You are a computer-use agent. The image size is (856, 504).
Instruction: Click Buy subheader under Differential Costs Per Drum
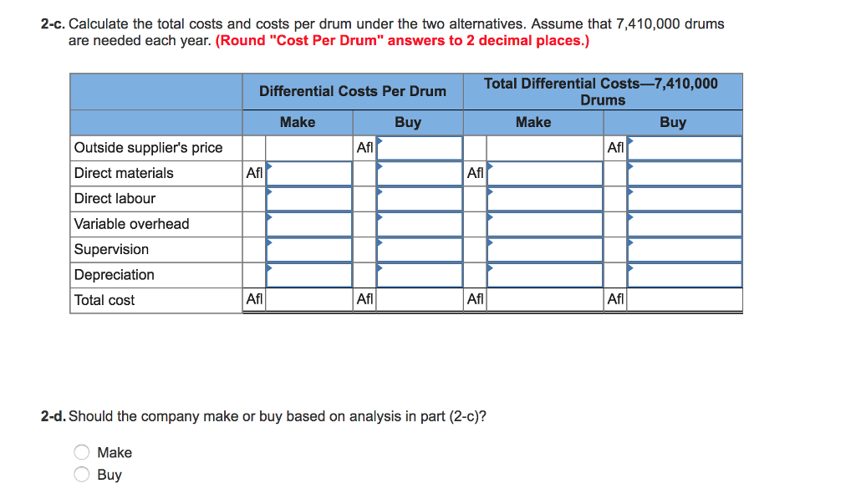coord(408,122)
